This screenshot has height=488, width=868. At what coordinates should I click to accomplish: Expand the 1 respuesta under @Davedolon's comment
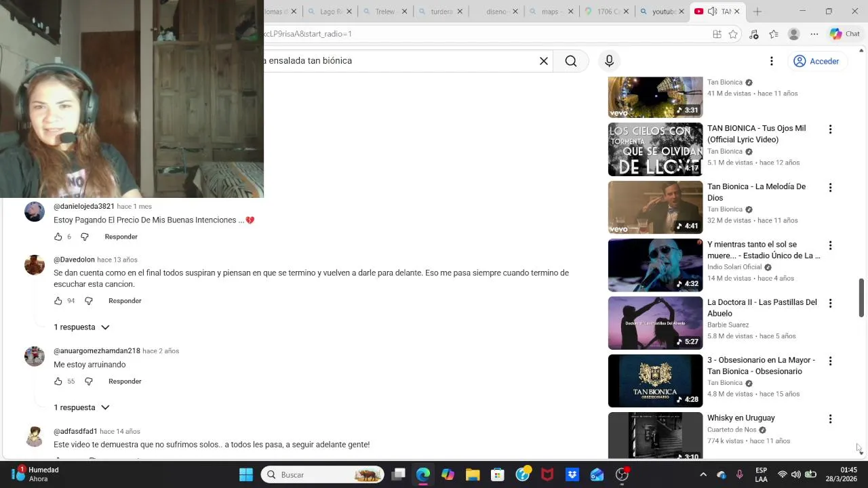pos(81,327)
